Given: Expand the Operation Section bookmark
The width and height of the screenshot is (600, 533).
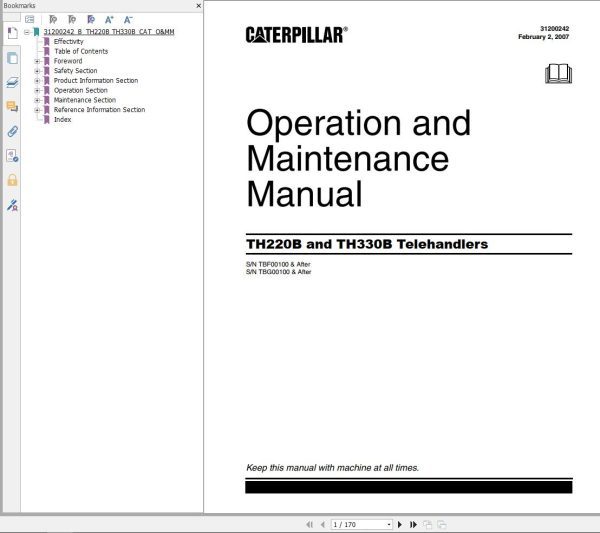Looking at the screenshot, I should [37, 90].
